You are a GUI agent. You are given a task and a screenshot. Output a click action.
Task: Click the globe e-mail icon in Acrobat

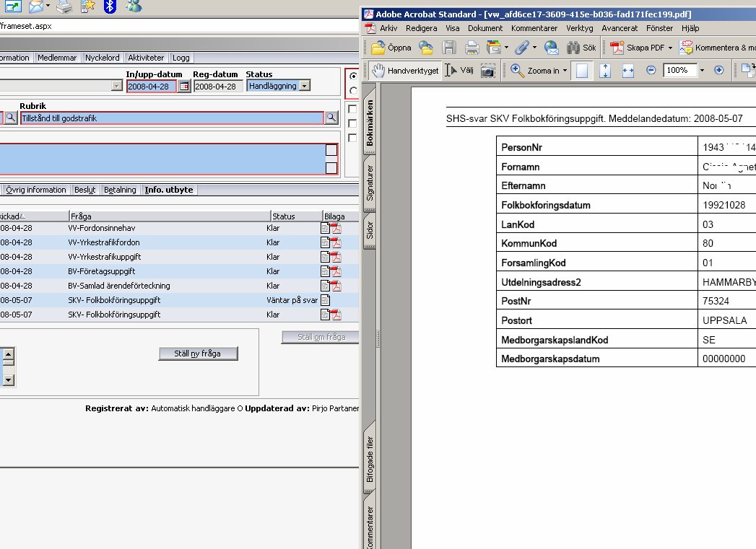click(x=551, y=47)
